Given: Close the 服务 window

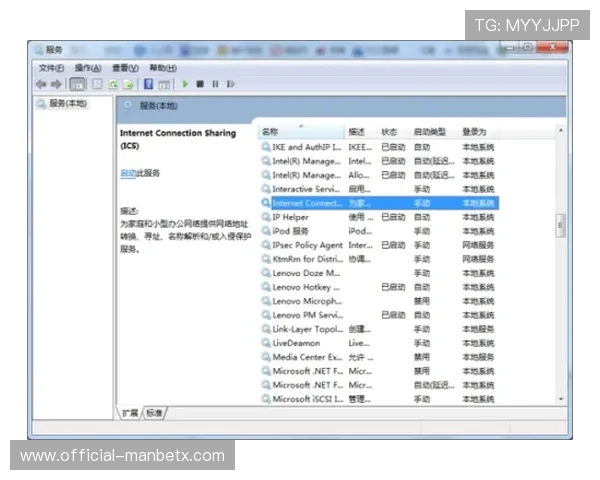Looking at the screenshot, I should click(x=552, y=47).
